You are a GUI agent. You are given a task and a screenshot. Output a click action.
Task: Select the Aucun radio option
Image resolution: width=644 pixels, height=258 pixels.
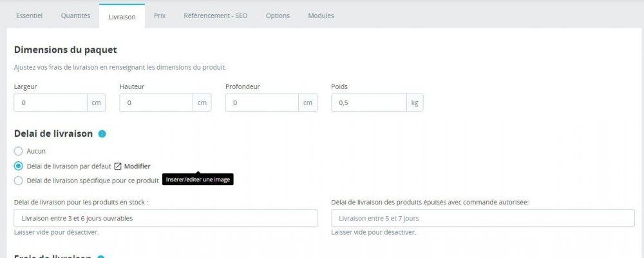tap(18, 151)
